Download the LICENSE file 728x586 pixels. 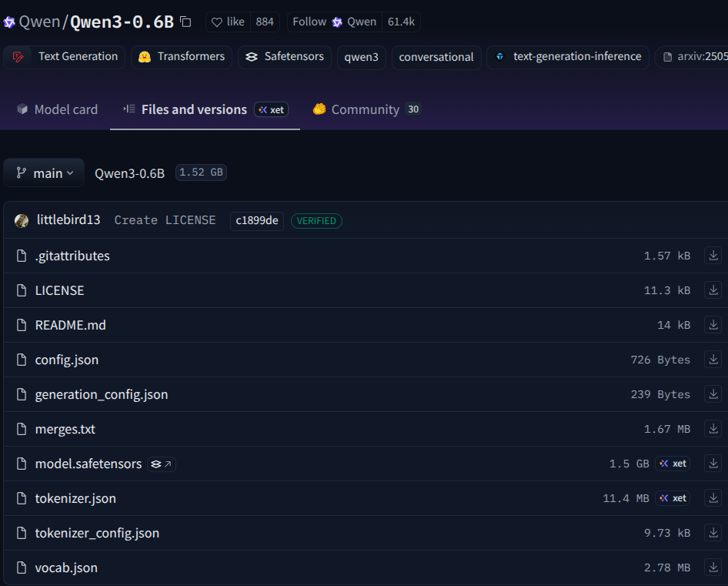[713, 290]
